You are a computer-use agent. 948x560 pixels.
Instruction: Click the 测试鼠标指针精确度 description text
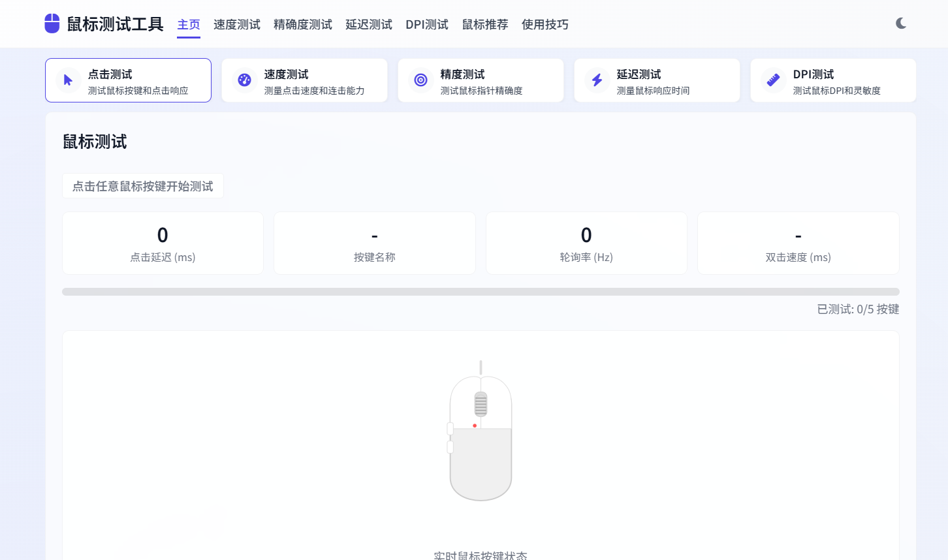pyautogui.click(x=482, y=91)
